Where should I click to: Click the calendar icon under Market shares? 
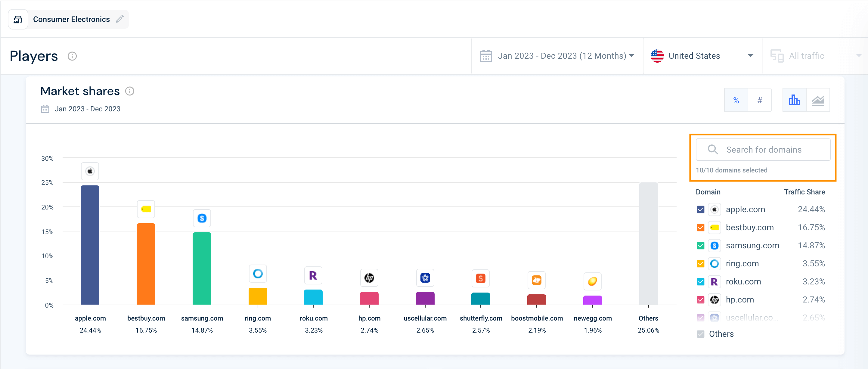coord(45,109)
